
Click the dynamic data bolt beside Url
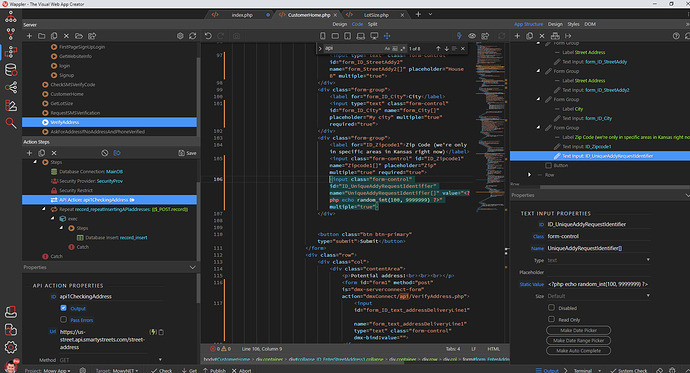coord(153,332)
